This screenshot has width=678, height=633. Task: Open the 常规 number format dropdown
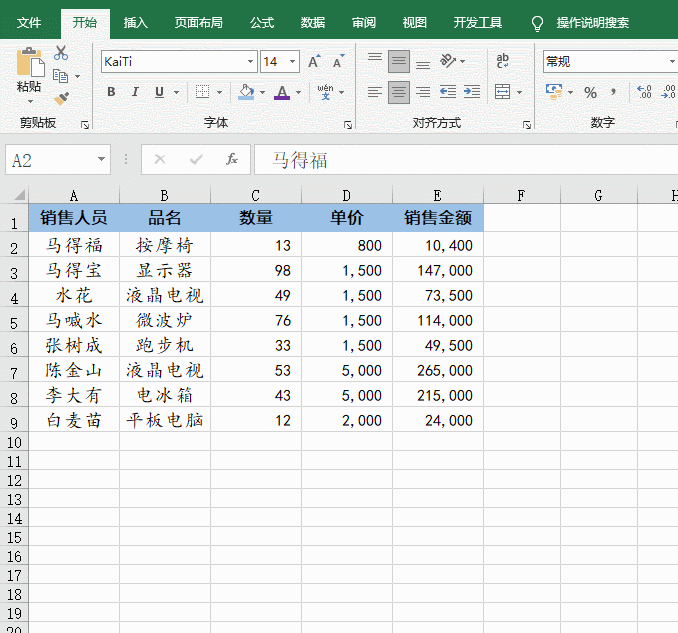[x=672, y=61]
